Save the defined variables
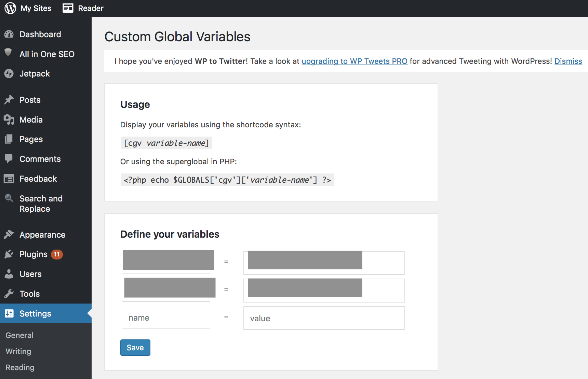 (135, 348)
